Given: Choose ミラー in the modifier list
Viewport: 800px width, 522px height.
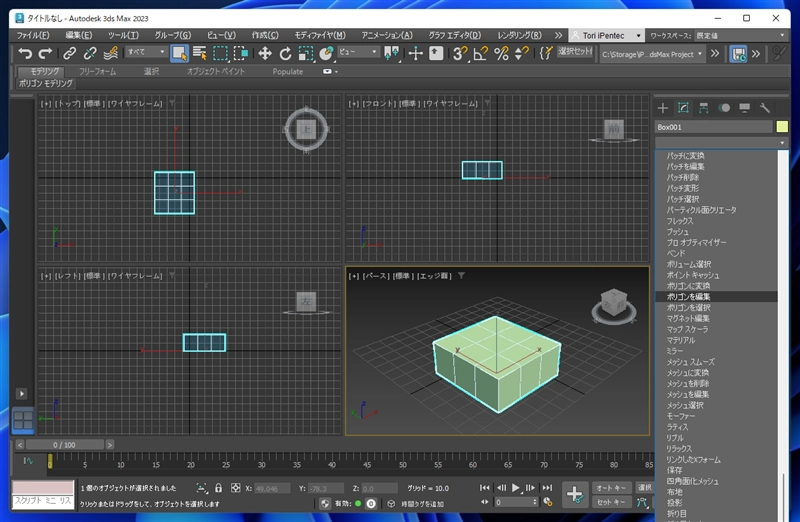Looking at the screenshot, I should click(716, 351).
